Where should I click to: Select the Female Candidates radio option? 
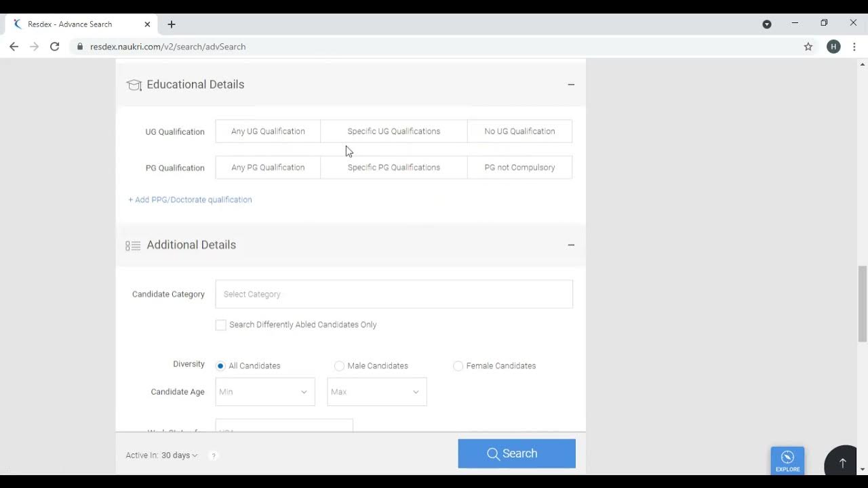click(458, 366)
